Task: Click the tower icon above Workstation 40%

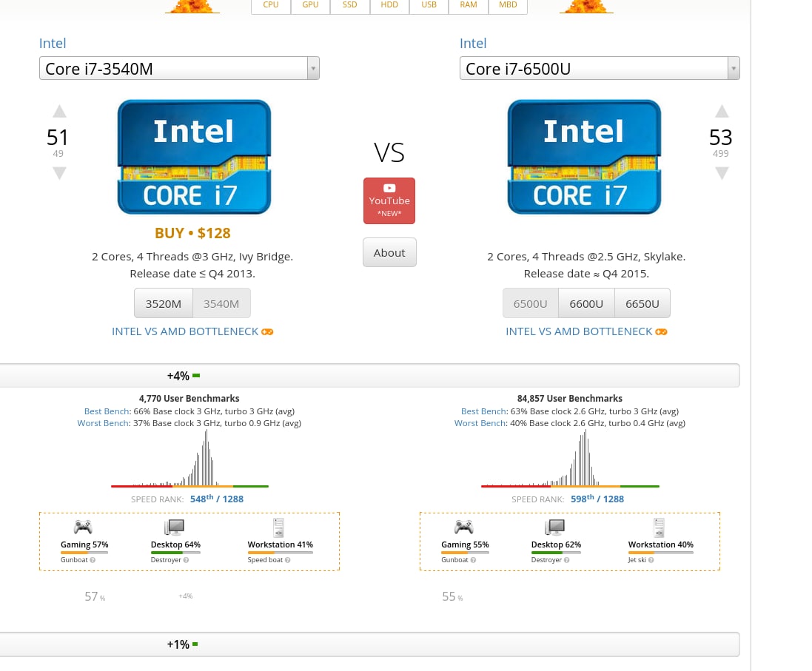Action: [660, 527]
